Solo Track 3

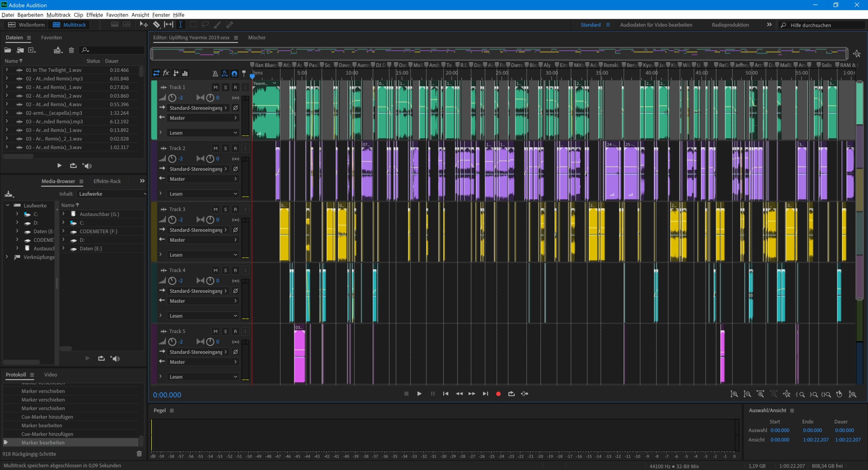point(225,209)
